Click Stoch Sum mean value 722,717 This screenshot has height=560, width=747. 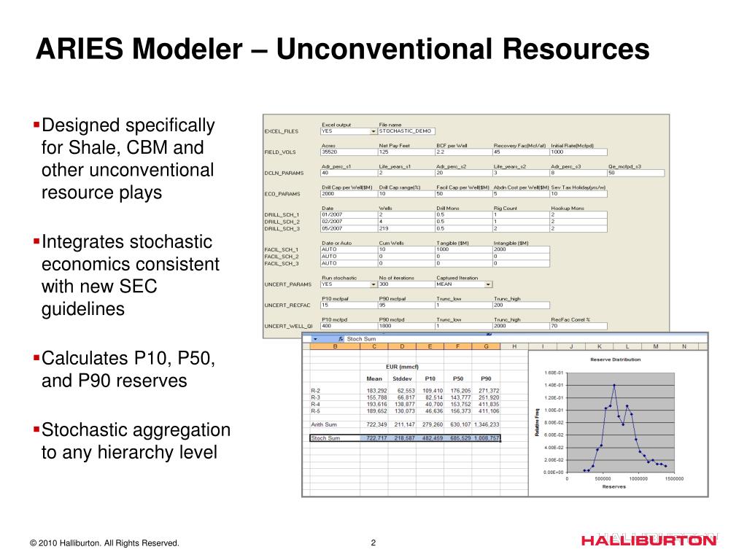374,438
